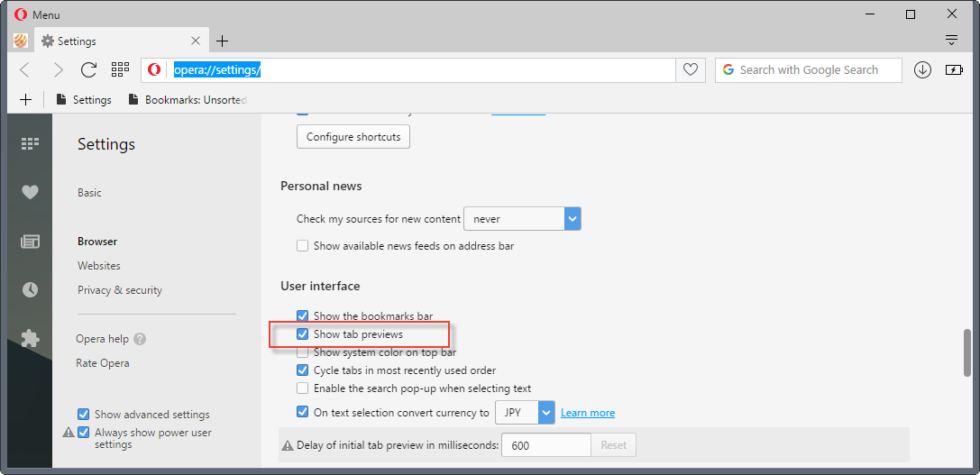The height and width of the screenshot is (475, 980).
Task: Select the Websites settings section
Action: [99, 266]
